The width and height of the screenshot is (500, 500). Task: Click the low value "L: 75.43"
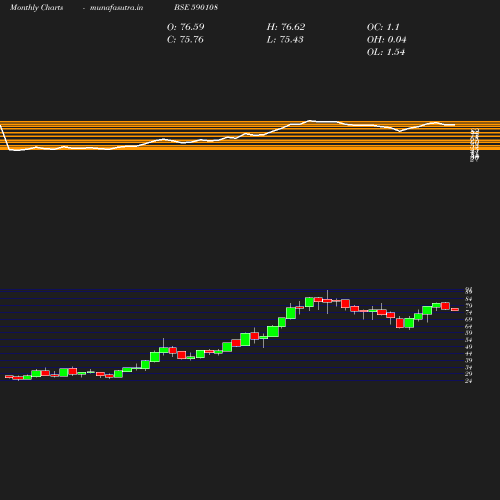285,40
